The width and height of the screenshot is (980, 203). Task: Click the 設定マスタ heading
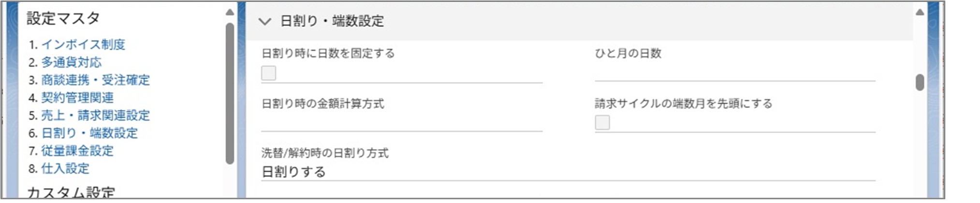point(63,18)
